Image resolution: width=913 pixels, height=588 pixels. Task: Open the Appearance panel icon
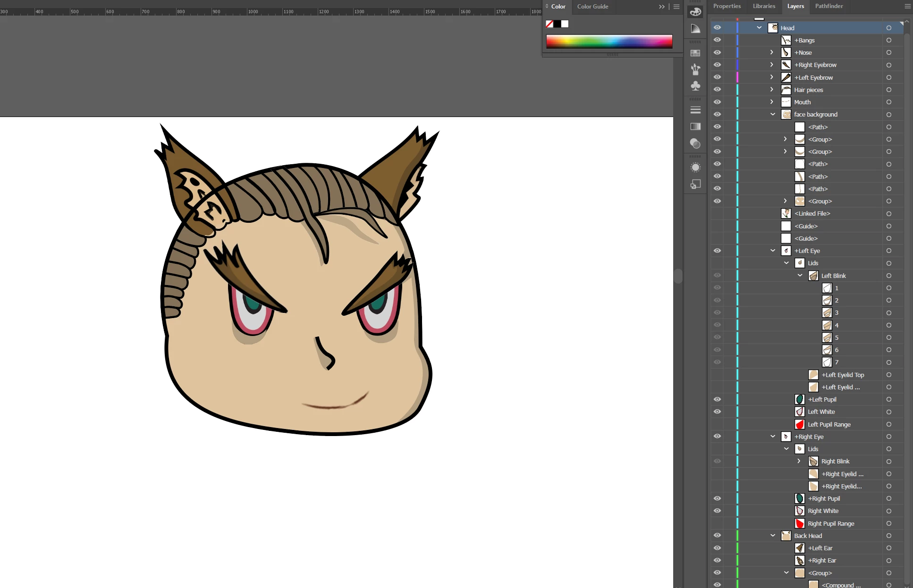[695, 168]
